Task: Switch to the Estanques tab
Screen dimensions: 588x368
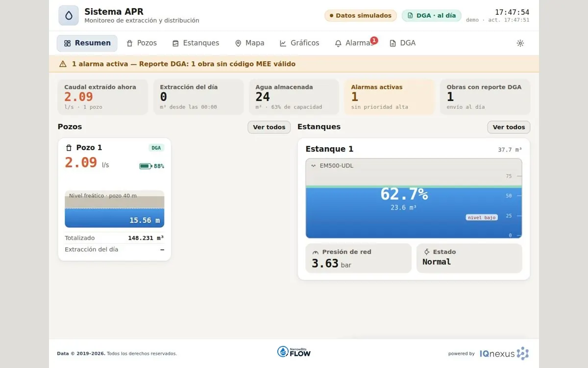Action: click(x=196, y=43)
